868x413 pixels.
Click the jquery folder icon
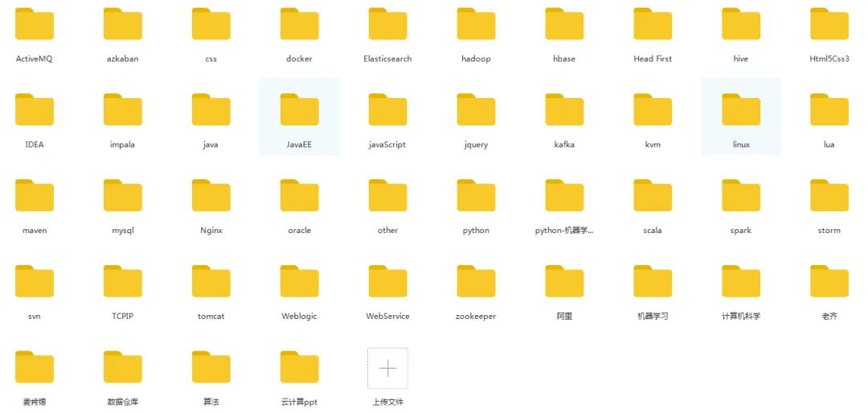click(x=476, y=109)
